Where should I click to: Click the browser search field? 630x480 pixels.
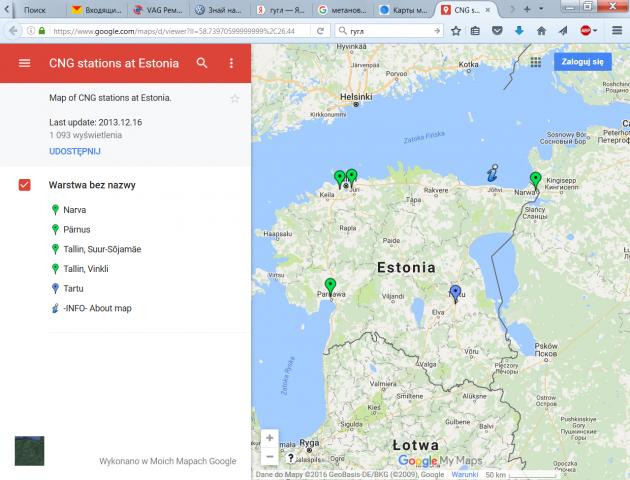click(390, 31)
